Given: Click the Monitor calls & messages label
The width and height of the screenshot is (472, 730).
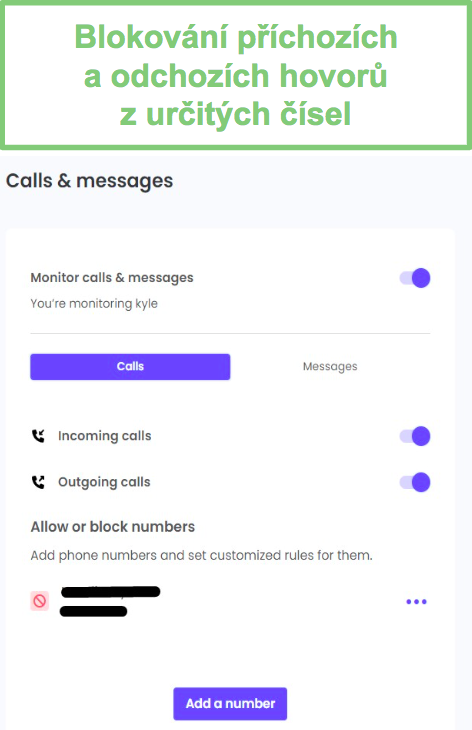Looking at the screenshot, I should coord(112,278).
